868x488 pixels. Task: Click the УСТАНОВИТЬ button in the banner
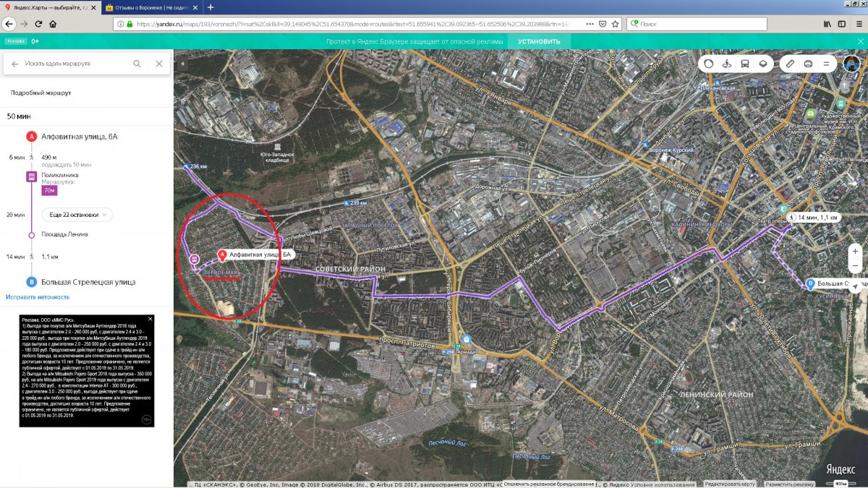click(x=539, y=42)
